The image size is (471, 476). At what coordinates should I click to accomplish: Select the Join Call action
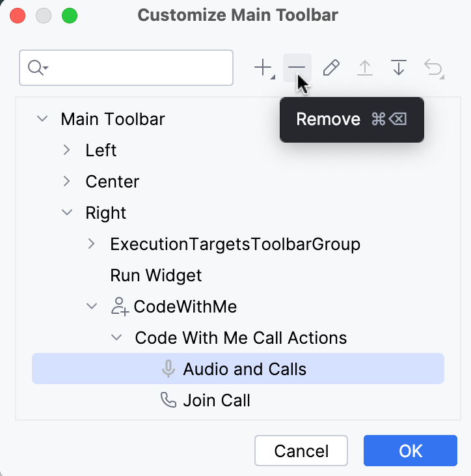[217, 400]
